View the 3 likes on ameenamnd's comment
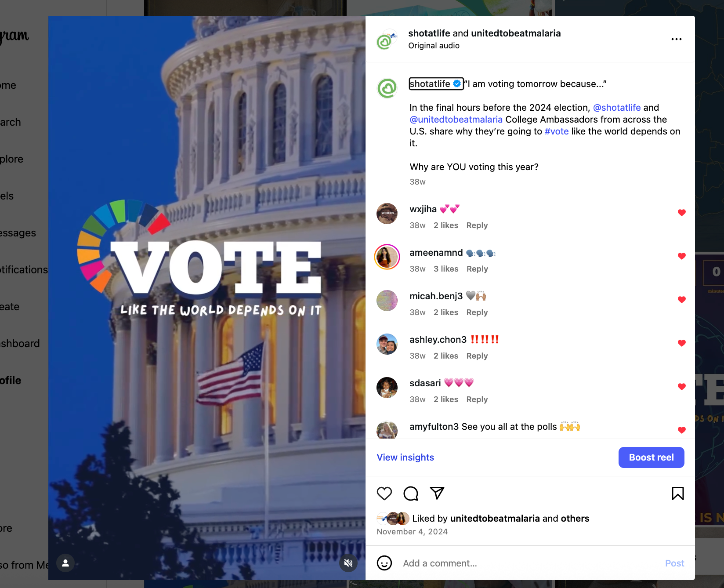 [x=446, y=269]
